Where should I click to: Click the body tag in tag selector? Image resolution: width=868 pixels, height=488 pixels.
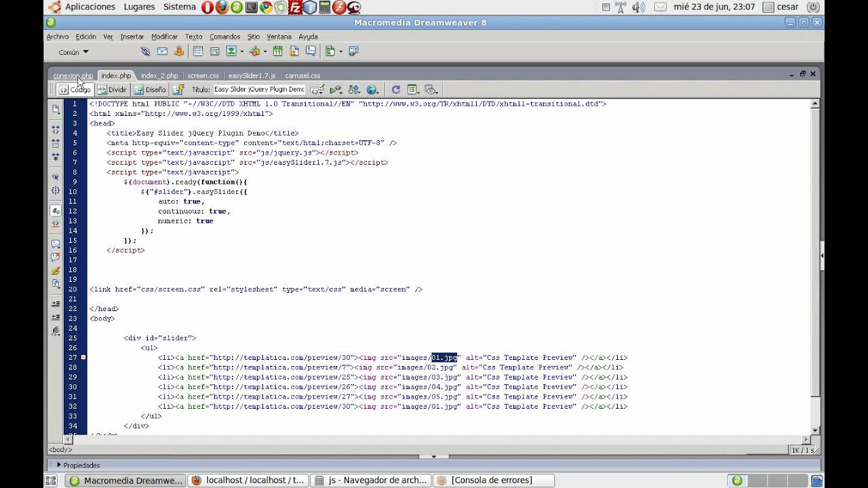click(60, 449)
